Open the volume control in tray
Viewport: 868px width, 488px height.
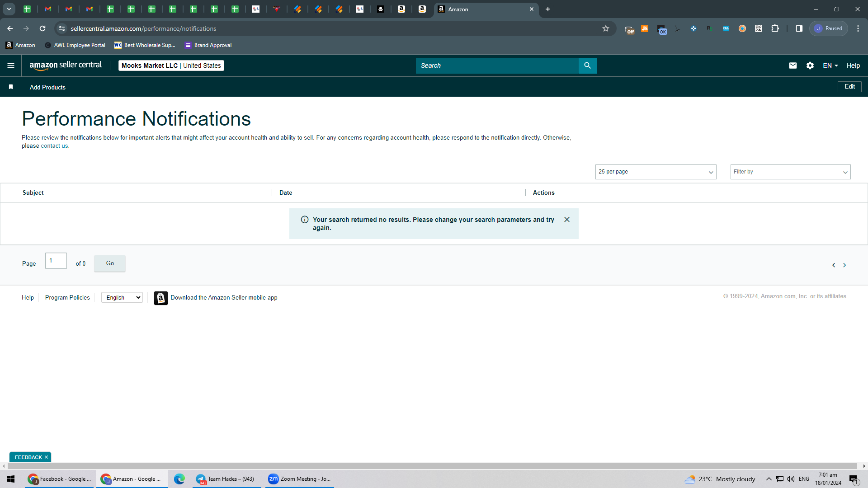[791, 479]
